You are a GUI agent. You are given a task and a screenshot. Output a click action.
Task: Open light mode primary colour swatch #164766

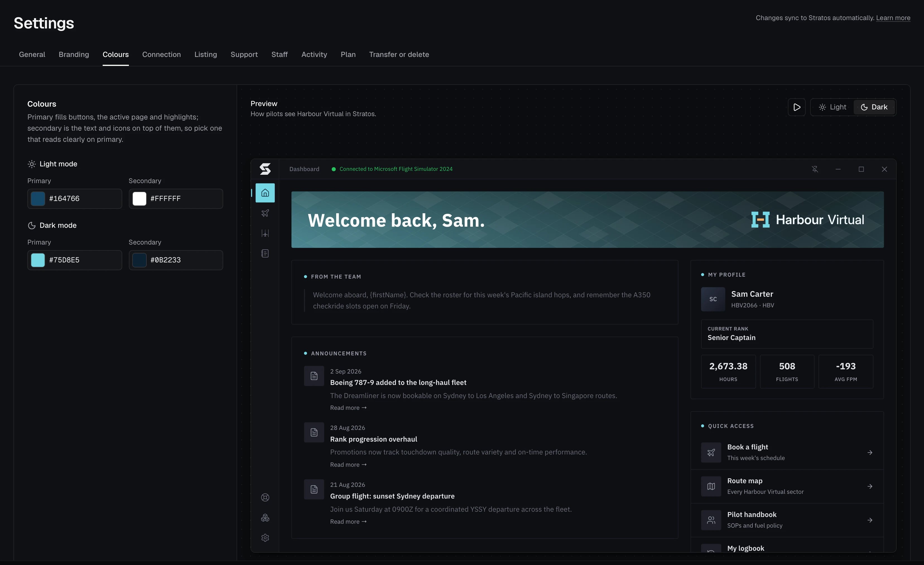(x=38, y=198)
